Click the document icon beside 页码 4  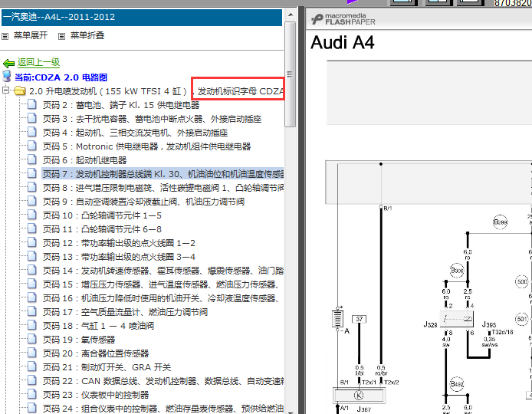click(x=32, y=132)
